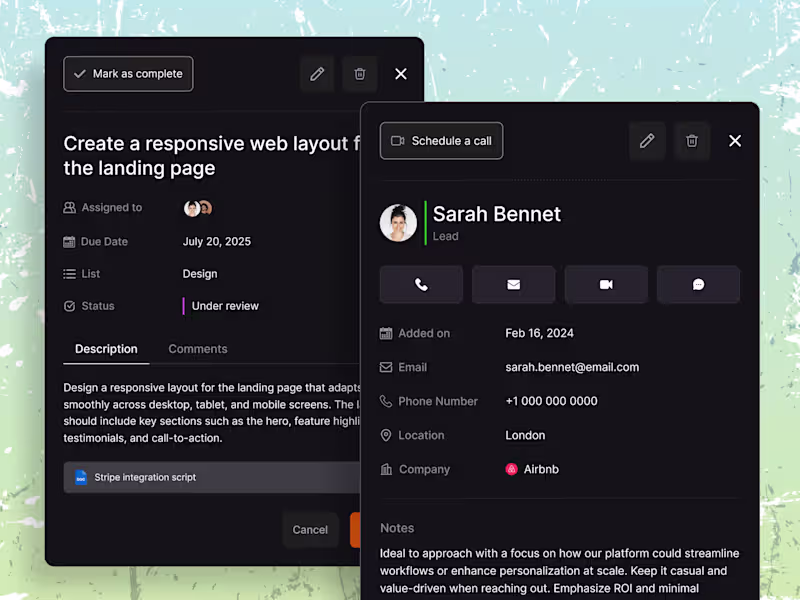This screenshot has height=600, width=800.
Task: Switch to the Description tab
Action: [106, 349]
